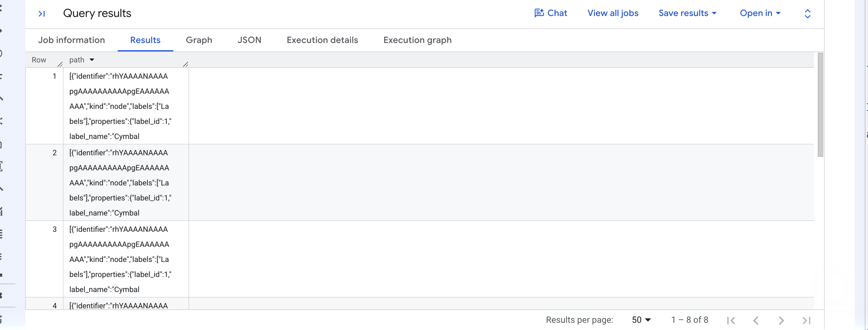Screen dimensions: 868x330
Task: Switch to the Job information tab
Action: [x=72, y=40]
